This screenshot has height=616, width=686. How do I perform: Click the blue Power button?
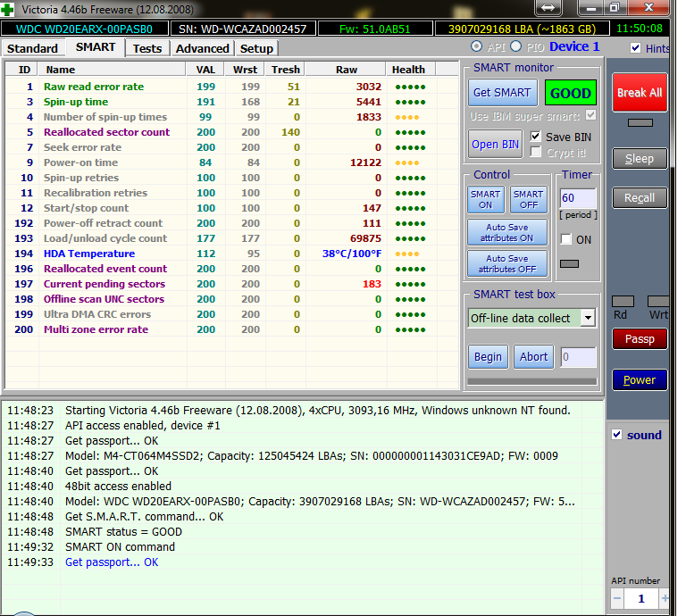coord(640,380)
